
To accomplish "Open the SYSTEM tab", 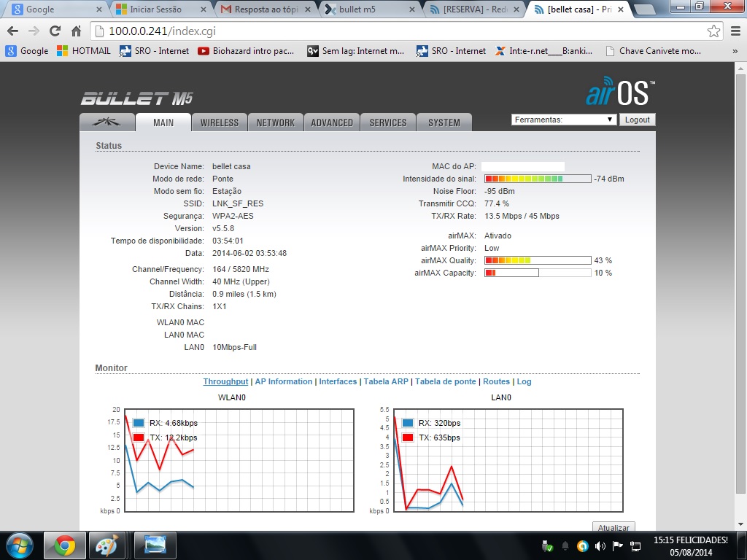I will pos(444,122).
